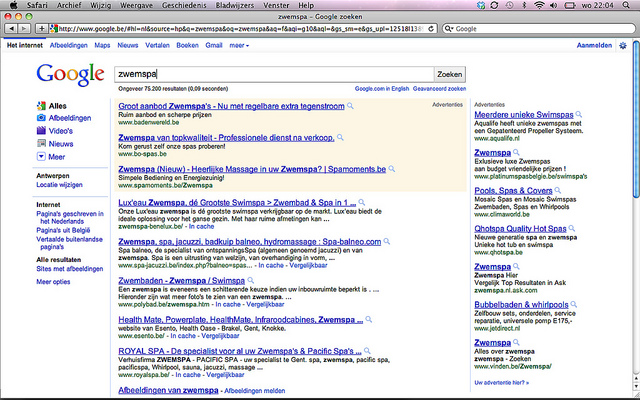Open Vergelijkbaar for the polybad.be result
The width and height of the screenshot is (640, 400).
[265, 304]
